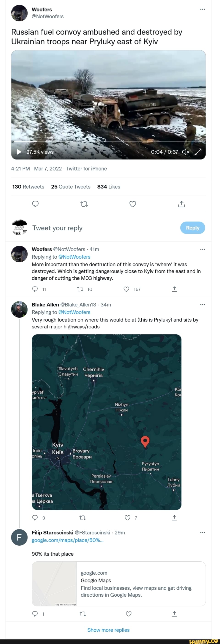The image size is (220, 644).
Task: Open reply icon under main tweet
Action: [35, 204]
